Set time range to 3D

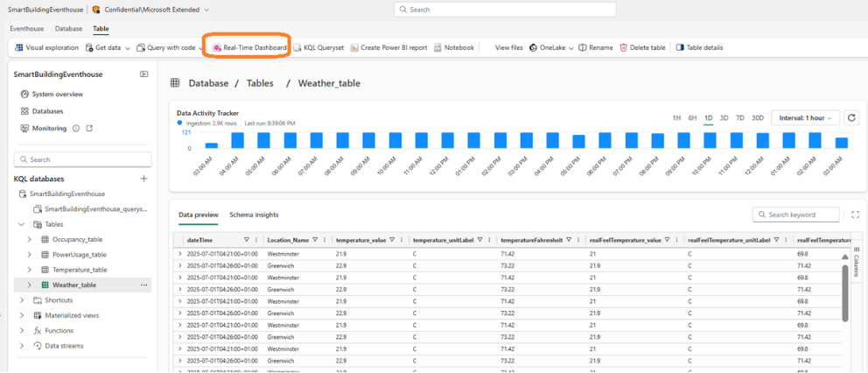click(x=724, y=118)
